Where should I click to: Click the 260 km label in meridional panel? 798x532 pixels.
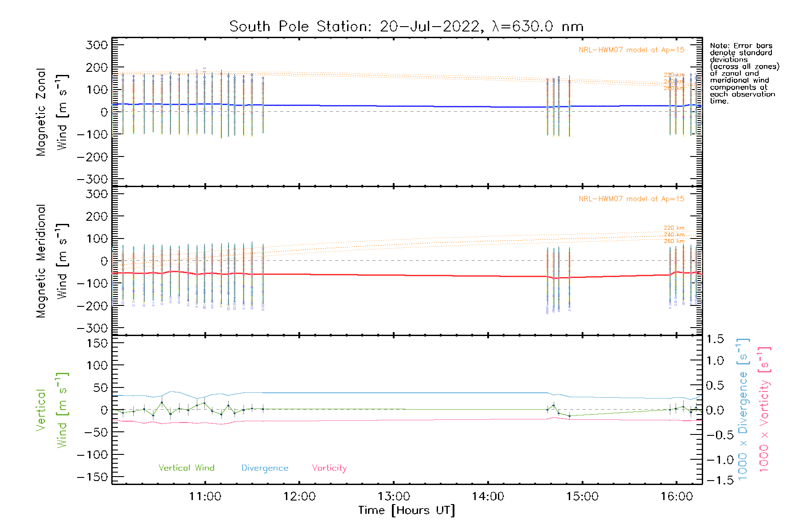(x=674, y=241)
